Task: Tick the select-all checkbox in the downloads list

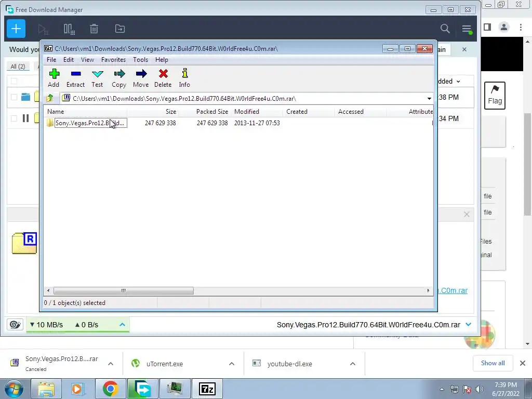Action: click(x=14, y=81)
